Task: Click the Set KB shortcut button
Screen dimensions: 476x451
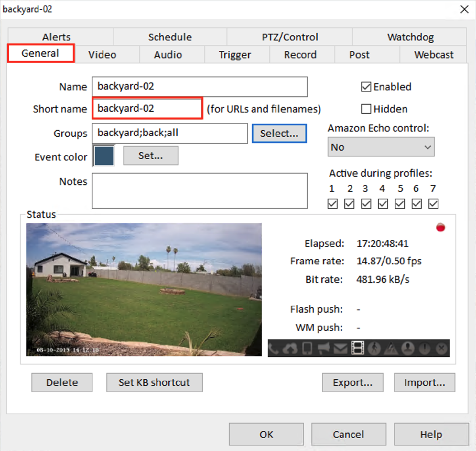Action: [x=154, y=382]
